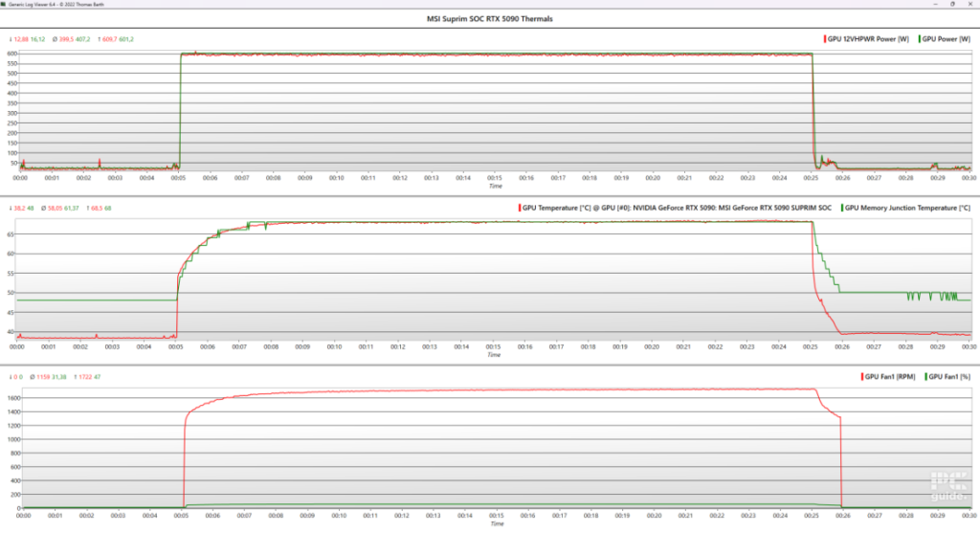The height and width of the screenshot is (533, 980).
Task: Click the red swatch beside 'GPU 12VHPWR Power [W]'
Action: tap(825, 38)
